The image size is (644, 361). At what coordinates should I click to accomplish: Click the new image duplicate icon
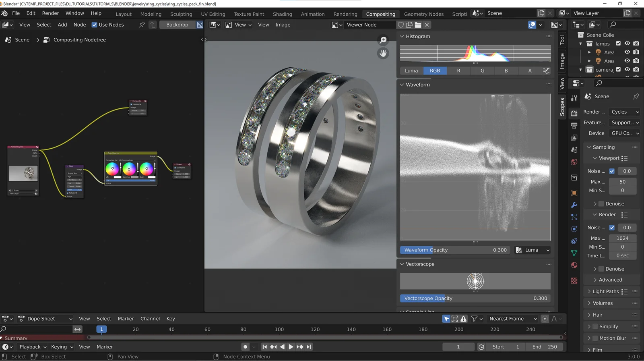tap(409, 25)
